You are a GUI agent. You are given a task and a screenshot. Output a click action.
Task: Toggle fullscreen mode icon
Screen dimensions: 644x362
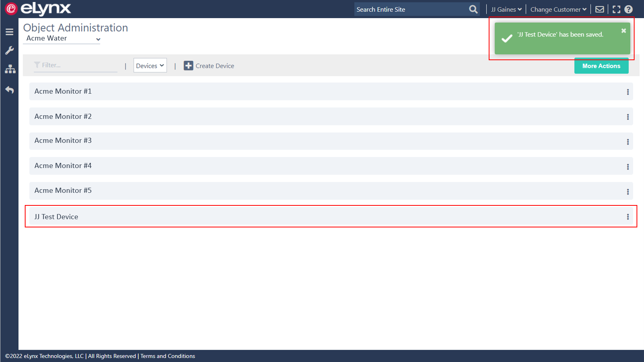[616, 9]
